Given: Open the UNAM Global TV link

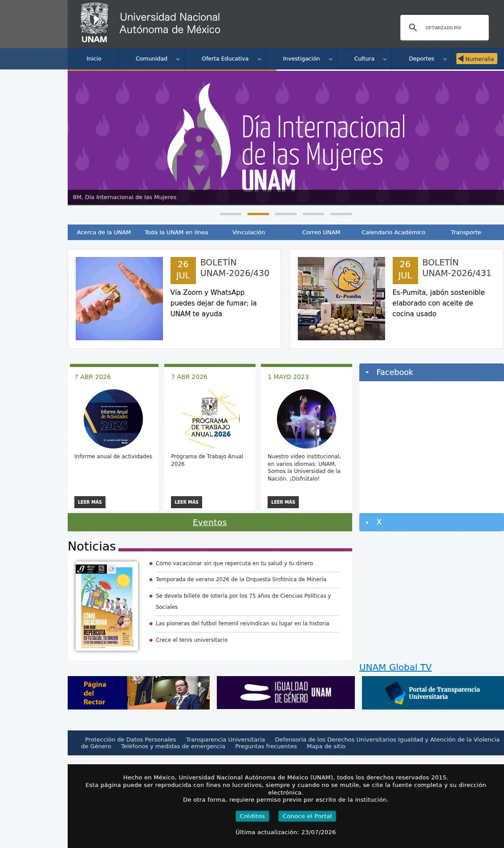Looking at the screenshot, I should pos(395,667).
